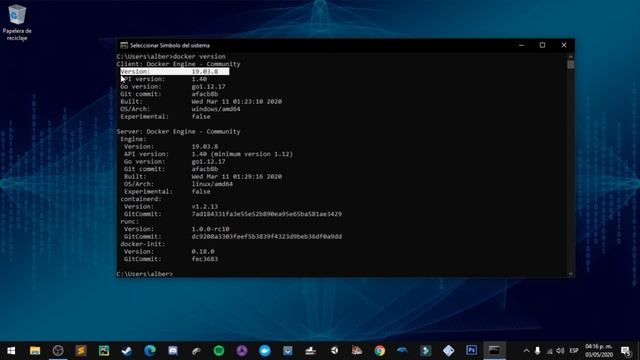
Task: Click the terminal scrollbar up arrow
Action: tap(571, 56)
